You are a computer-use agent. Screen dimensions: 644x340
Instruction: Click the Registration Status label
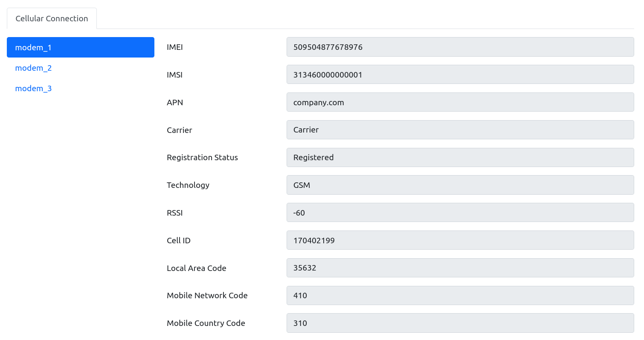tap(202, 157)
